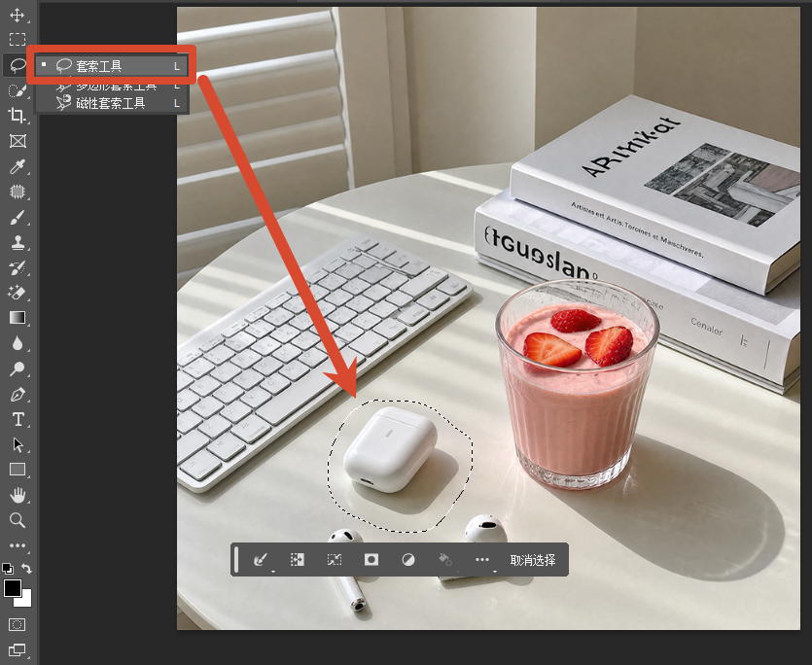Select the Hand tool

point(18,495)
